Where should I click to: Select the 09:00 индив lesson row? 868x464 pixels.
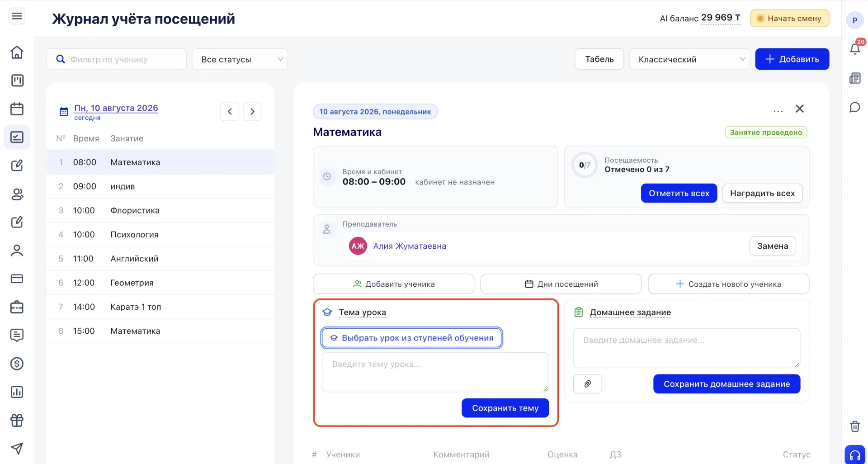[160, 186]
